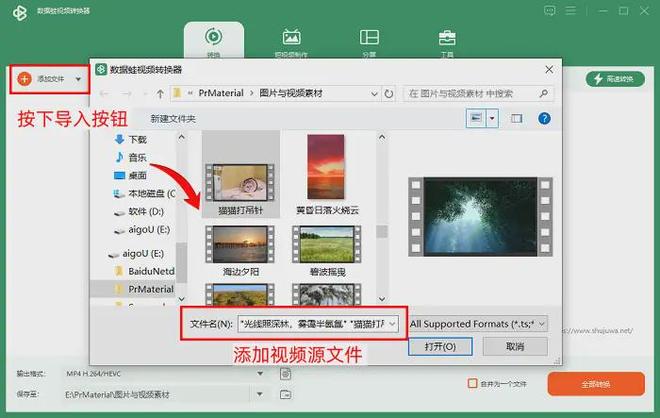This screenshot has height=418, width=660.
Task: Click the 全部转换 convert all button
Action: [x=596, y=384]
